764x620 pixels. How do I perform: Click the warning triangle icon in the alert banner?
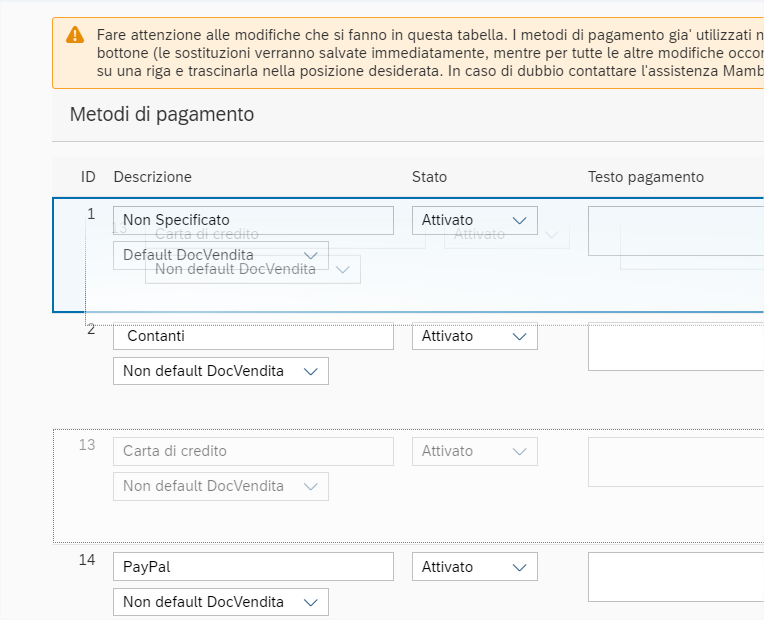pos(75,35)
